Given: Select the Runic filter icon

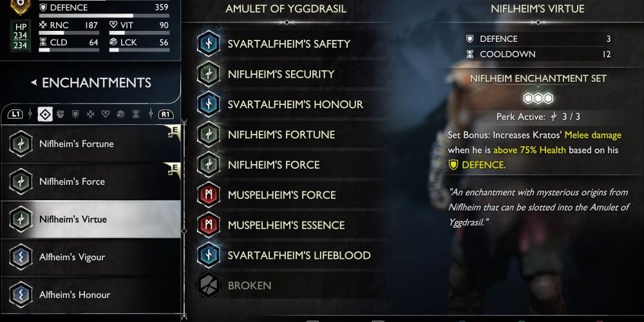Looking at the screenshot, I should point(90,114).
